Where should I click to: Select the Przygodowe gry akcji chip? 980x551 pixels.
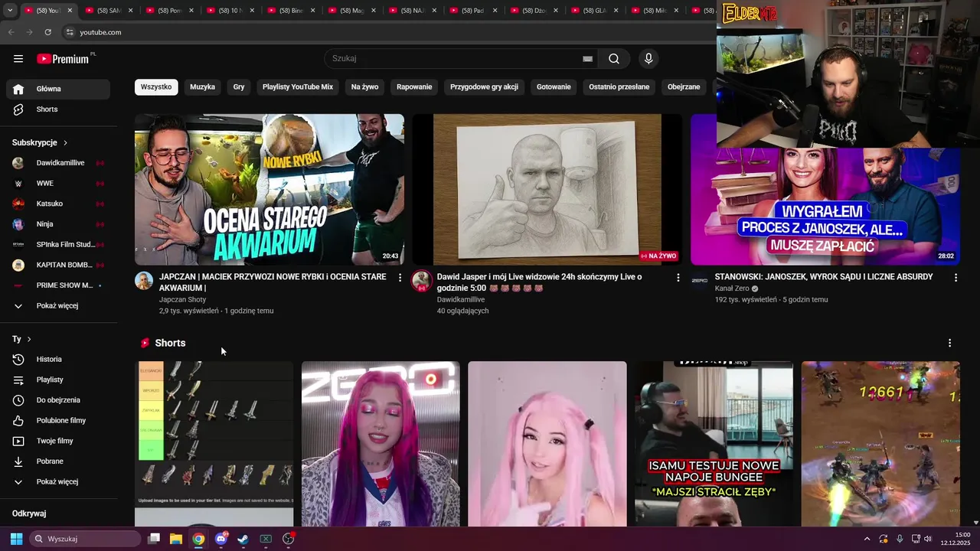coord(484,87)
